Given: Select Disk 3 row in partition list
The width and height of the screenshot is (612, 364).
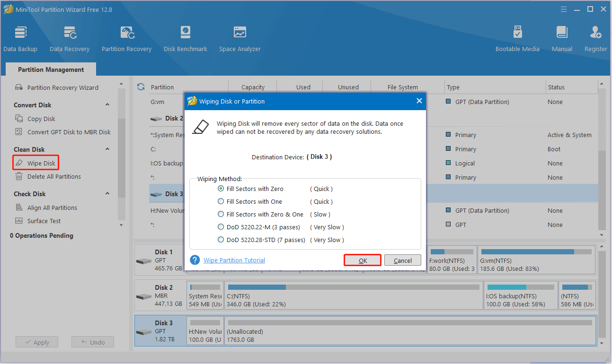Looking at the screenshot, I should pyautogui.click(x=373, y=194).
